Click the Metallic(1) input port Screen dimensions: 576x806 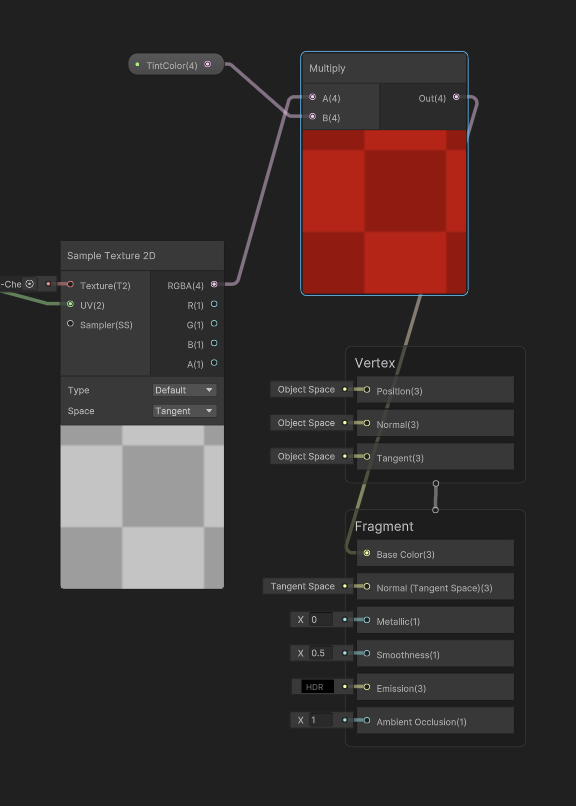367,620
